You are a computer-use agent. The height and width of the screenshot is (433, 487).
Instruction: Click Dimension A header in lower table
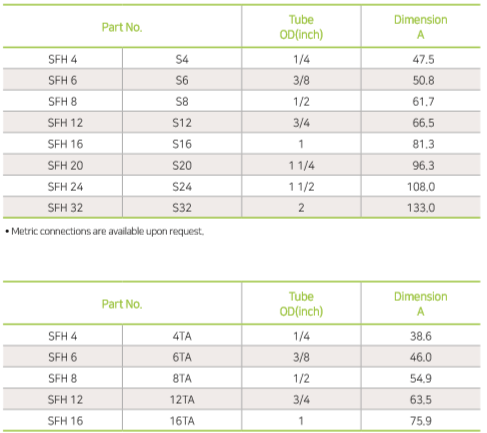[421, 304]
